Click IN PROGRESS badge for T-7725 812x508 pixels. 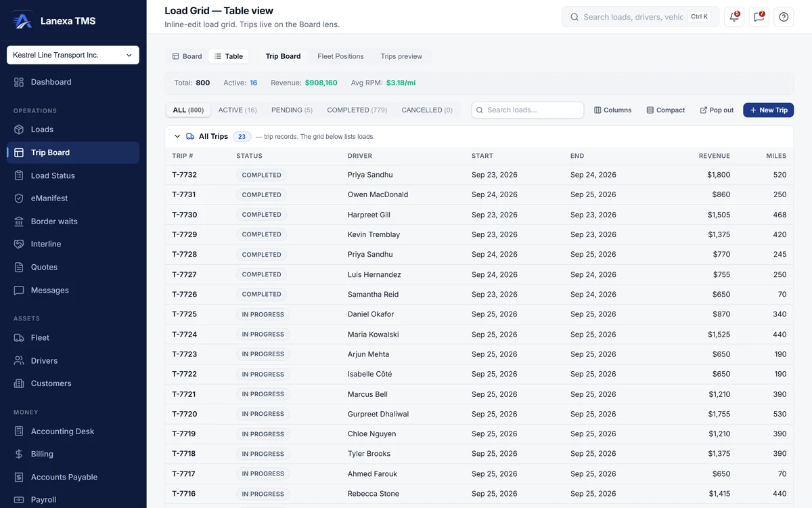[263, 314]
